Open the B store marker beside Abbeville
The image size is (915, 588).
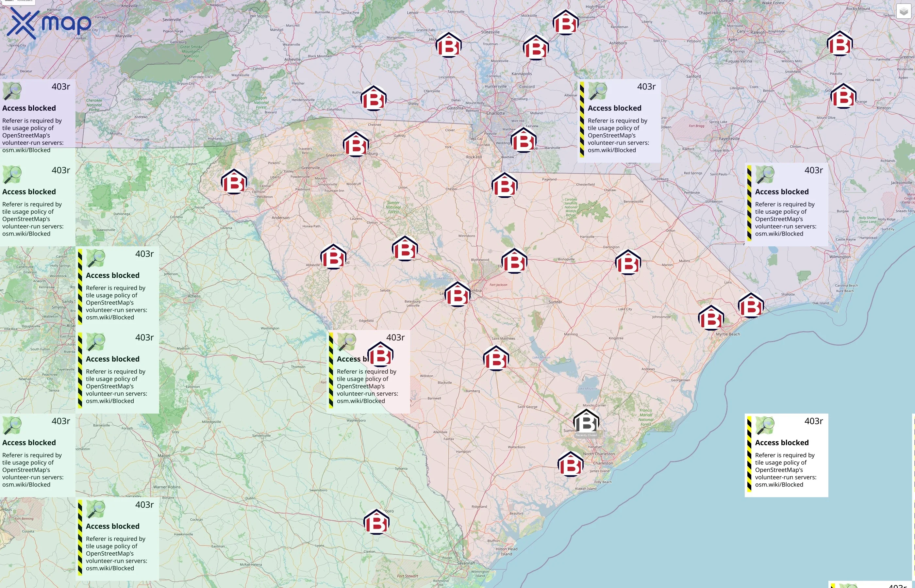(x=333, y=256)
